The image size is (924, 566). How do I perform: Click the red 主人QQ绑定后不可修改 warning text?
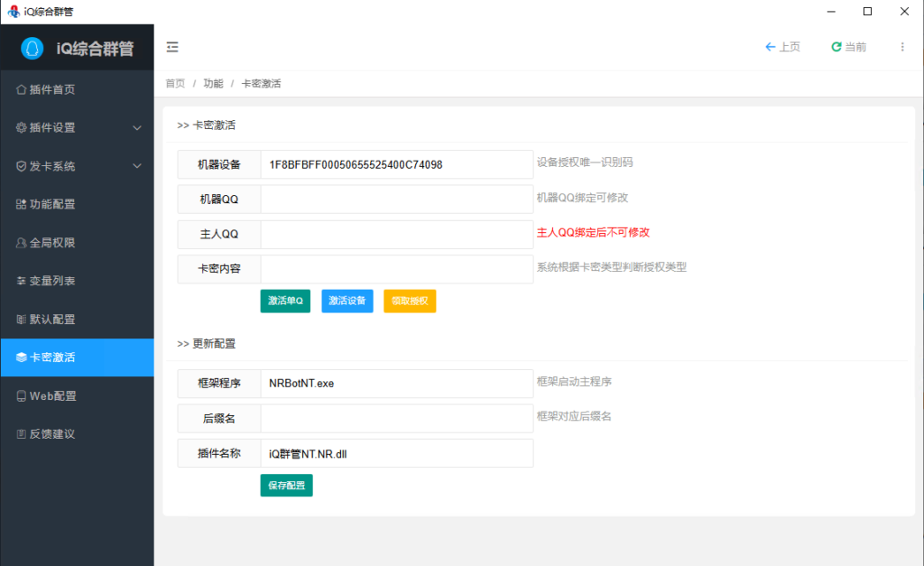click(593, 232)
